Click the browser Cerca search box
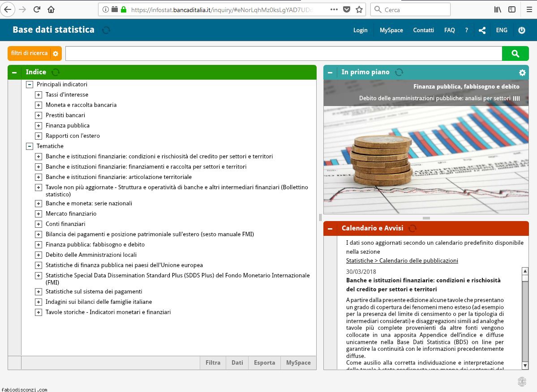 (410, 9)
